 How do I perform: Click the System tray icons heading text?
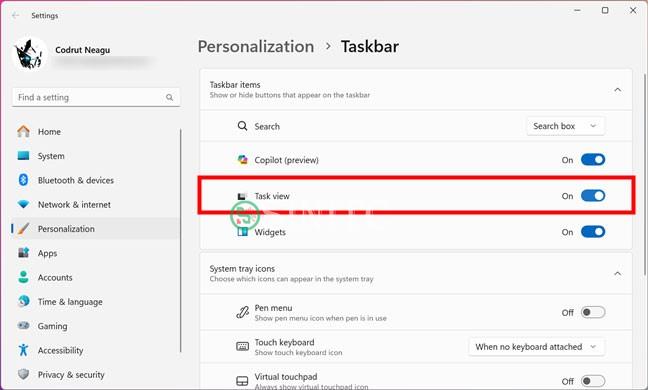click(x=242, y=269)
